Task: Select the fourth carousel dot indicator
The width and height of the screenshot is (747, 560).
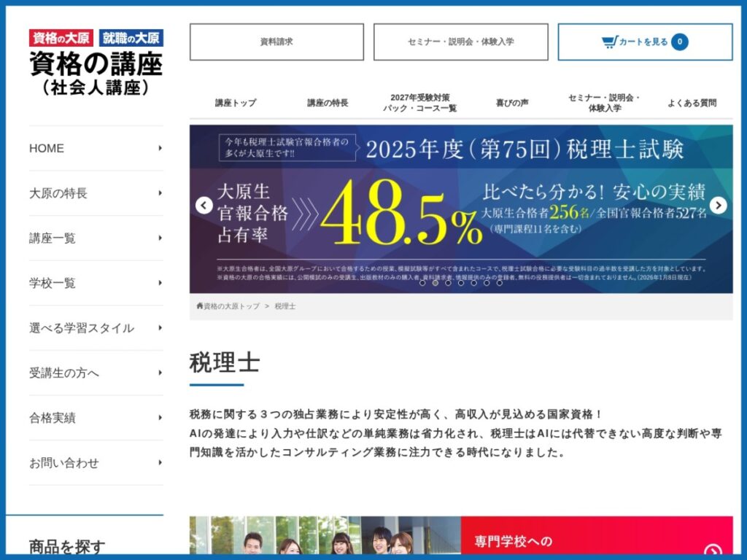Action: click(x=461, y=282)
